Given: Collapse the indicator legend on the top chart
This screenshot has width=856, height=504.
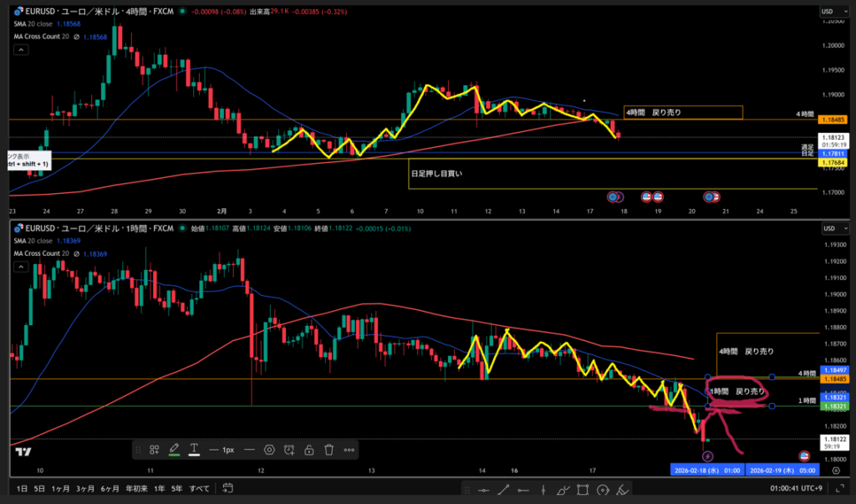Looking at the screenshot, I should [x=20, y=50].
